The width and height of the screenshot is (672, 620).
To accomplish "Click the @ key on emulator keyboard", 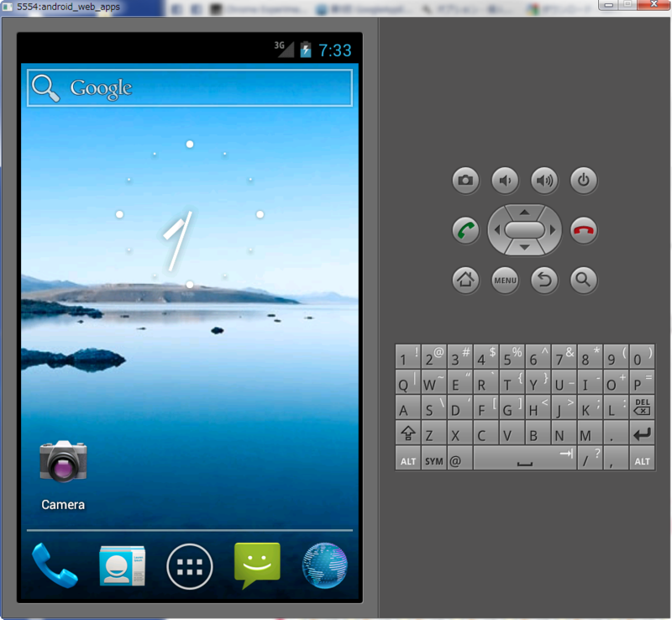I will (459, 458).
